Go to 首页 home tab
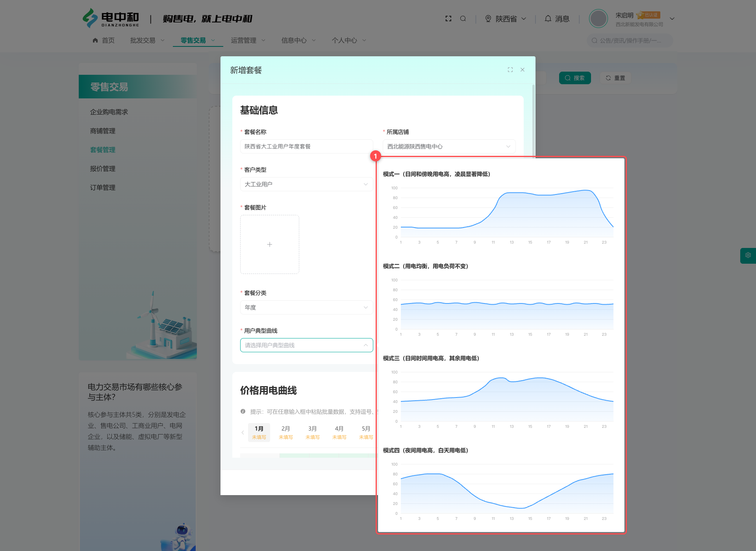 pyautogui.click(x=104, y=40)
